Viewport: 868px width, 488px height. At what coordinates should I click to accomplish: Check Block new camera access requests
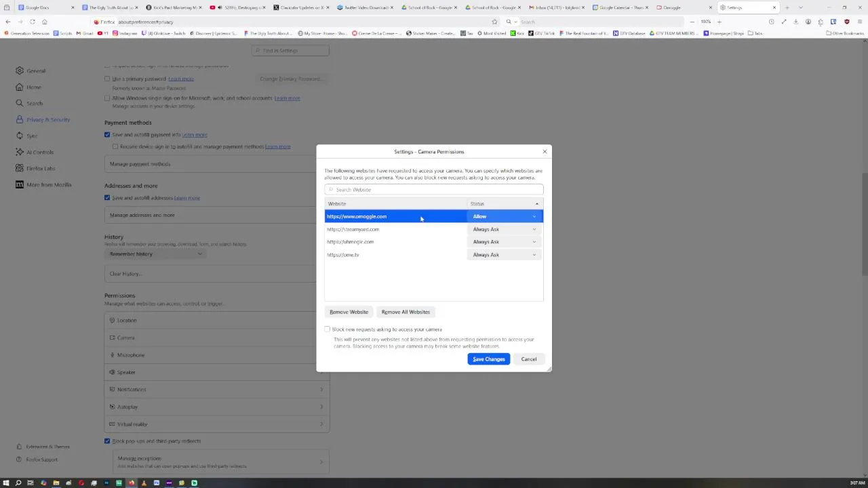[328, 329]
